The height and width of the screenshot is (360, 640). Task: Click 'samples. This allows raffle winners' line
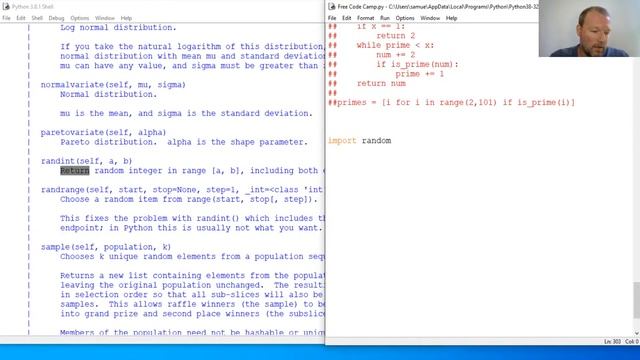tap(192, 304)
